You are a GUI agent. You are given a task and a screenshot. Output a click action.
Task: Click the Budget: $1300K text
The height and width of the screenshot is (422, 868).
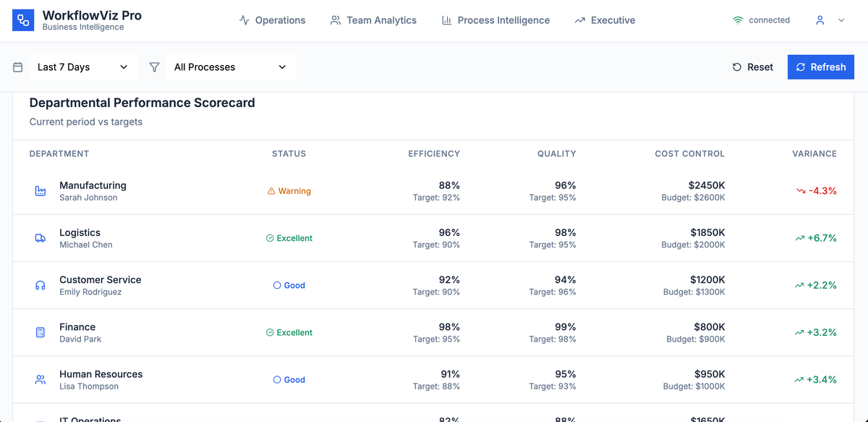tap(694, 292)
